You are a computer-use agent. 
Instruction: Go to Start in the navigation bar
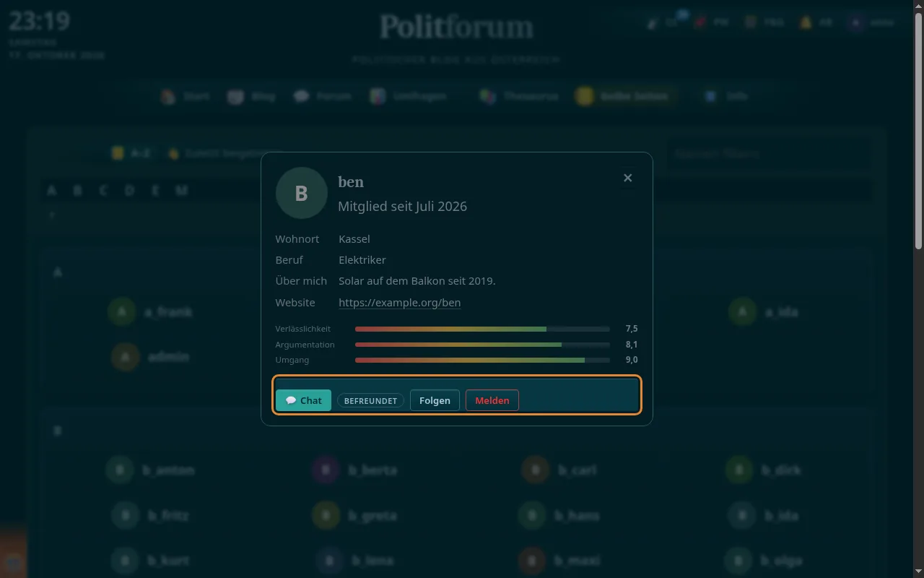pyautogui.click(x=186, y=96)
